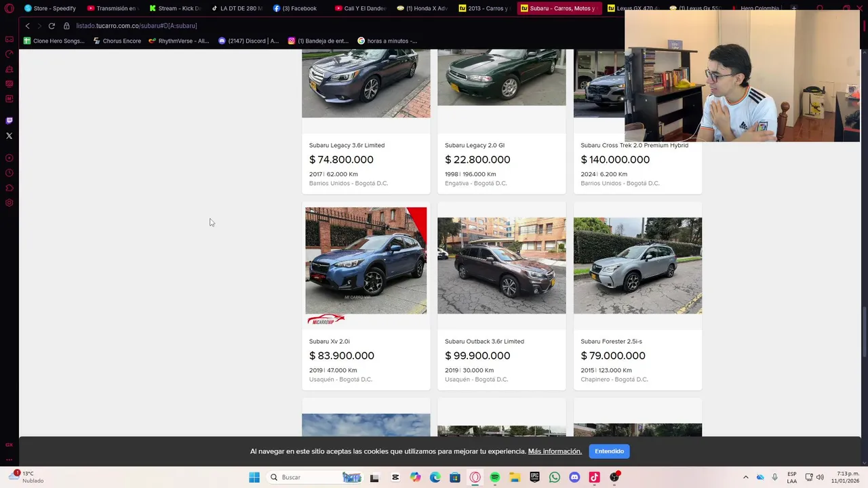This screenshot has height=488, width=868.
Task: Click price $ 22.800.000
Action: coord(477,160)
